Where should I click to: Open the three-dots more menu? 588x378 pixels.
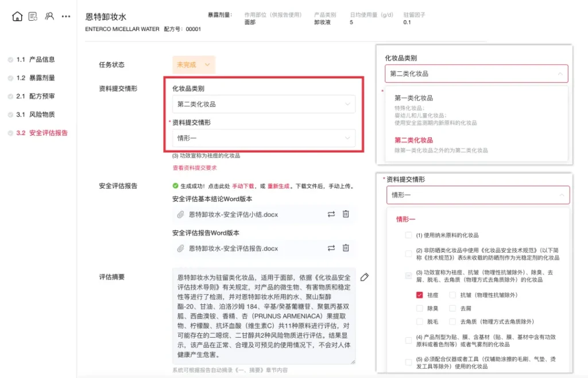tap(66, 17)
